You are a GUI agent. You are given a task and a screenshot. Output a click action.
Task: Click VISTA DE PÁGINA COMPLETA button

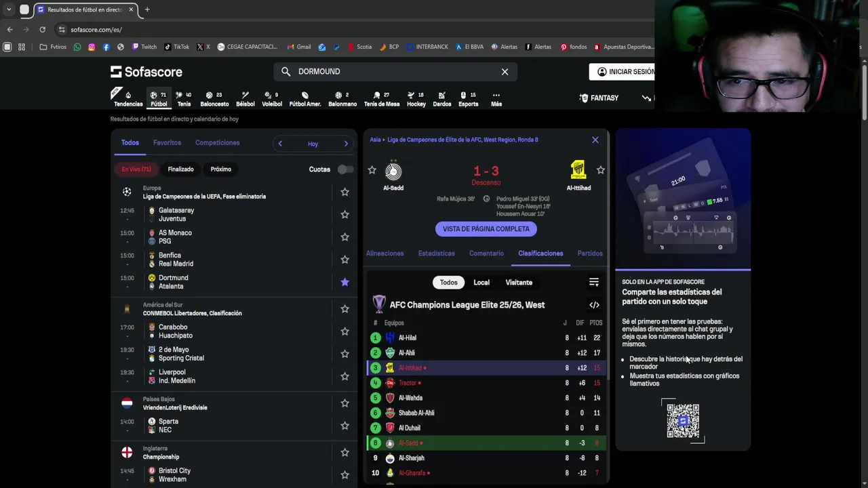click(486, 229)
